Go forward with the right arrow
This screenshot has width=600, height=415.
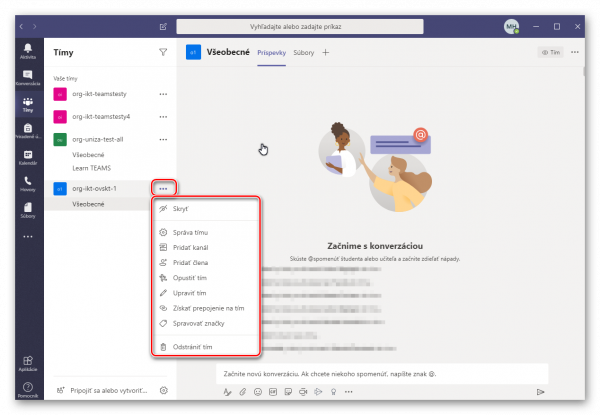34,26
